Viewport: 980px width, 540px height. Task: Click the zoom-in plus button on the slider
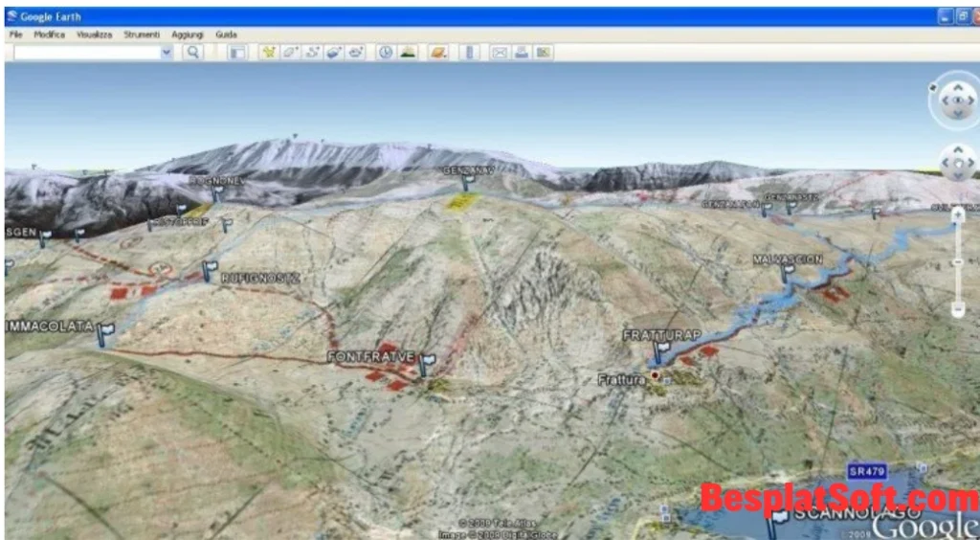click(958, 215)
